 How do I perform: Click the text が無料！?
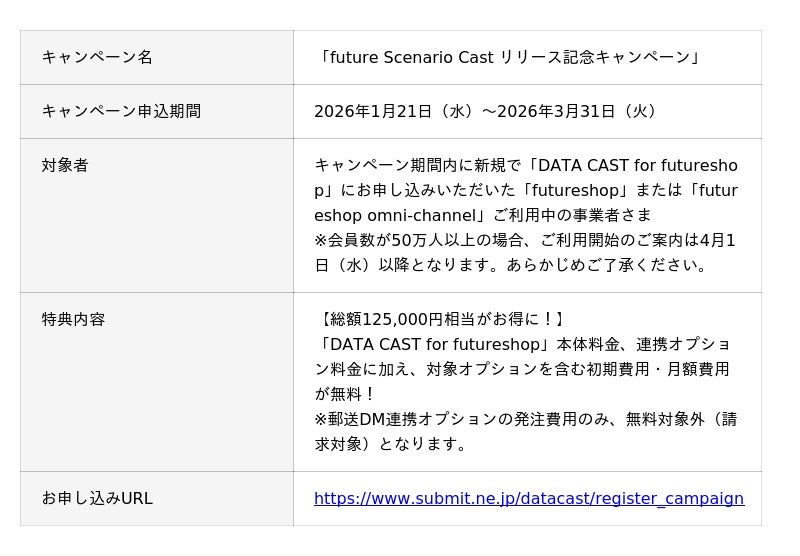coord(345,394)
